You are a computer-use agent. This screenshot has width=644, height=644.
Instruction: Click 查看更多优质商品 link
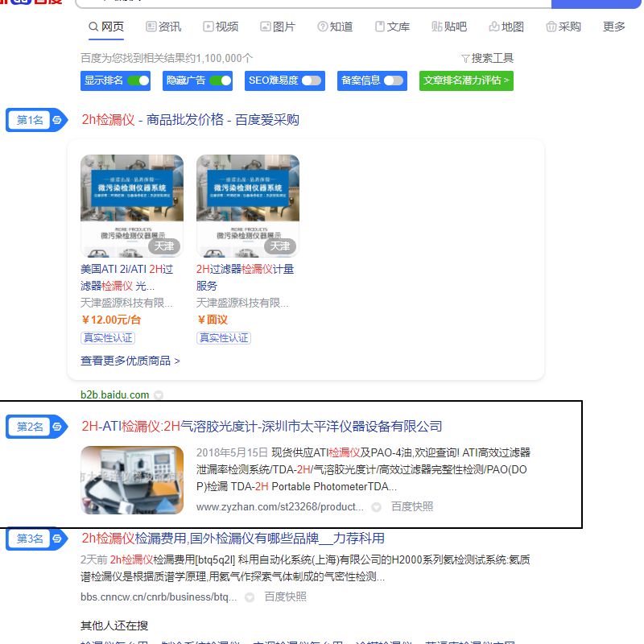click(130, 361)
